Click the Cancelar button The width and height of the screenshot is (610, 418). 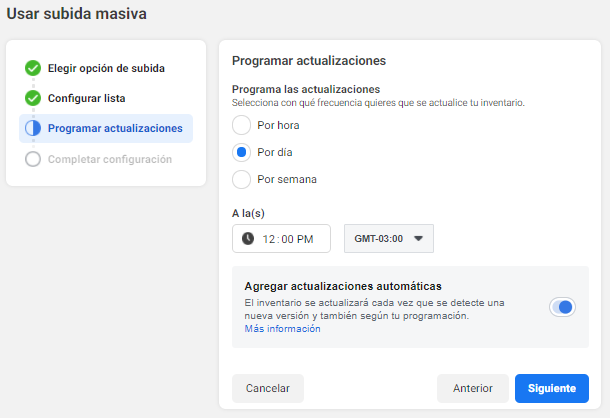tap(268, 388)
